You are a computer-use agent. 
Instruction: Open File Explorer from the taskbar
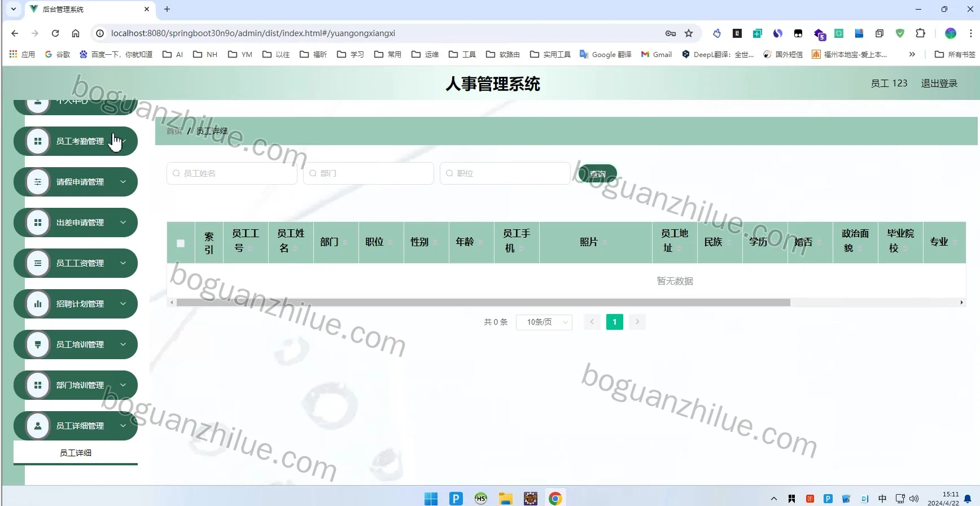505,498
